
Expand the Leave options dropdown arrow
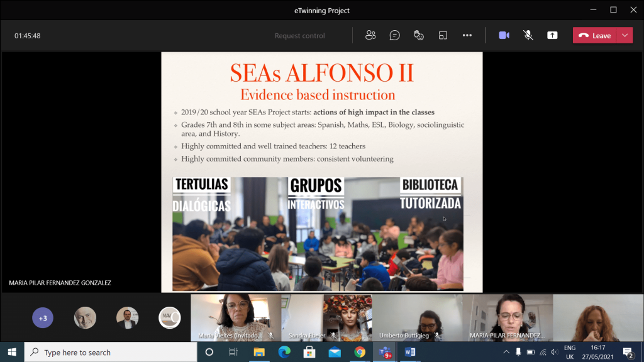point(625,36)
